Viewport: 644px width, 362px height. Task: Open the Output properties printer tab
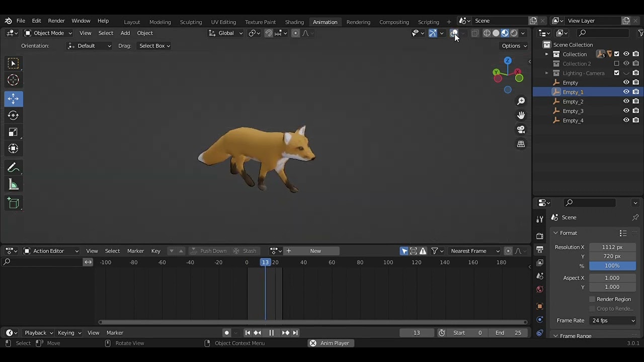540,249
